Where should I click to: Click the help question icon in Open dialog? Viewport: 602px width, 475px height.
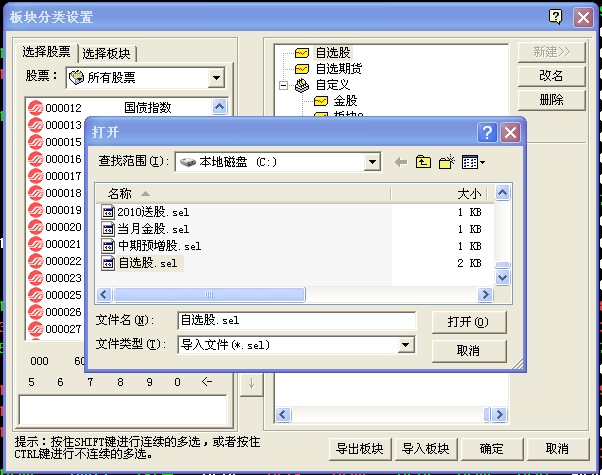[x=487, y=132]
